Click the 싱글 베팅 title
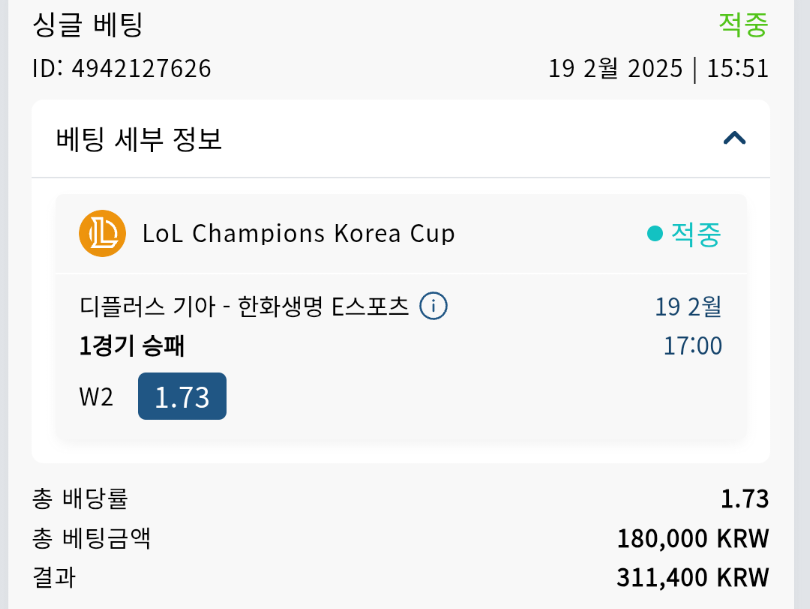810x609 pixels. pos(88,24)
